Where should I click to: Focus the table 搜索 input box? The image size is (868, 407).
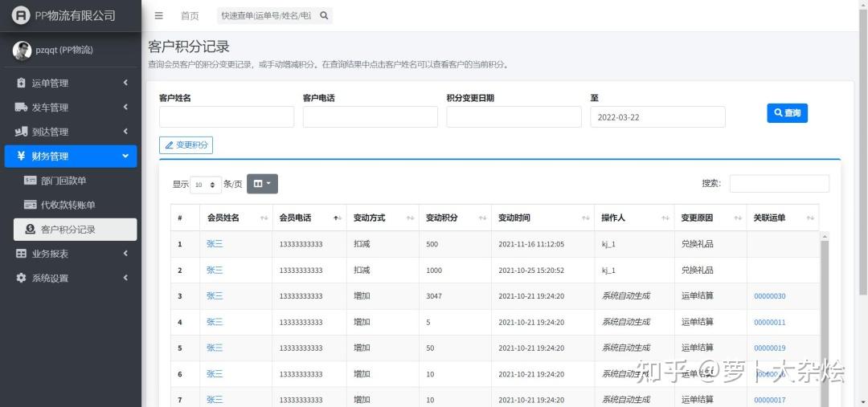(x=780, y=184)
